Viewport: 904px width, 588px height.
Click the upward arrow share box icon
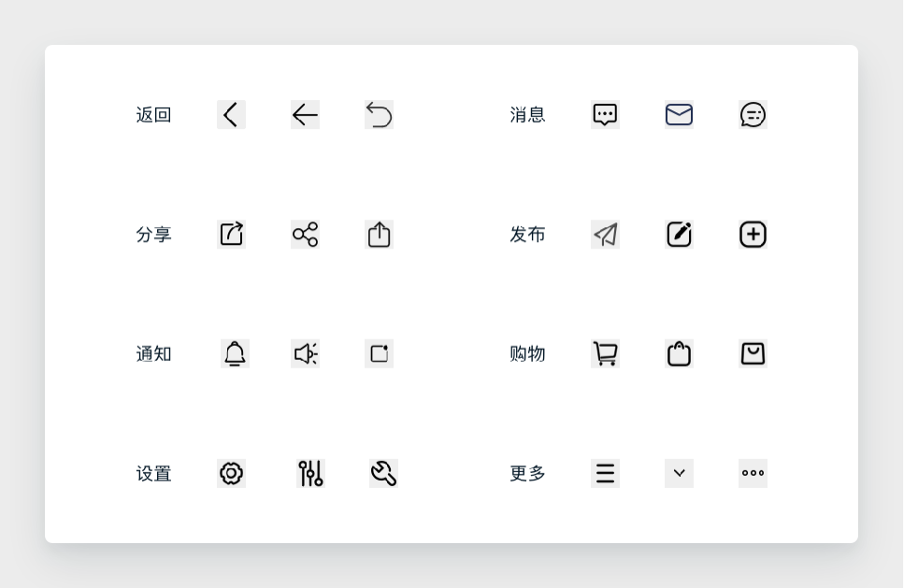coord(379,235)
